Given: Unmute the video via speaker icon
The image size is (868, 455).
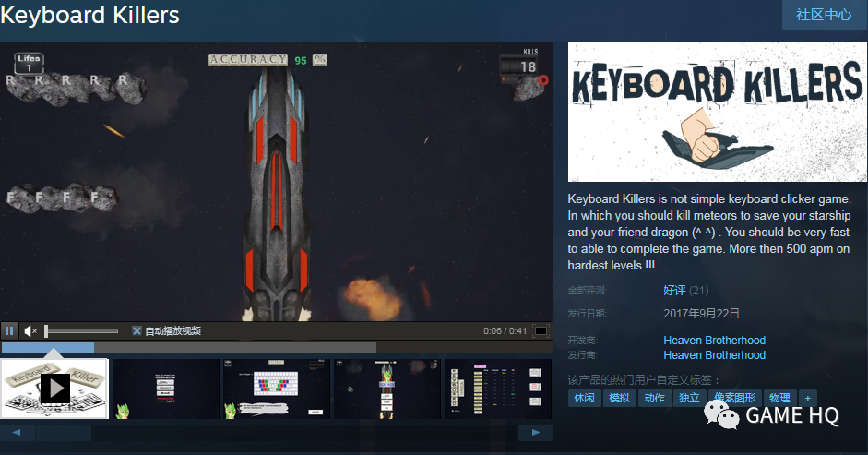Looking at the screenshot, I should coord(30,330).
